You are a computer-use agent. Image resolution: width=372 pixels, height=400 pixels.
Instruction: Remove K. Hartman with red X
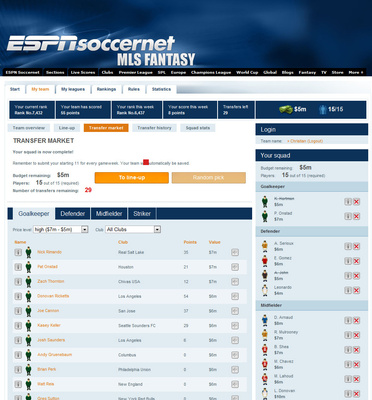pos(356,202)
